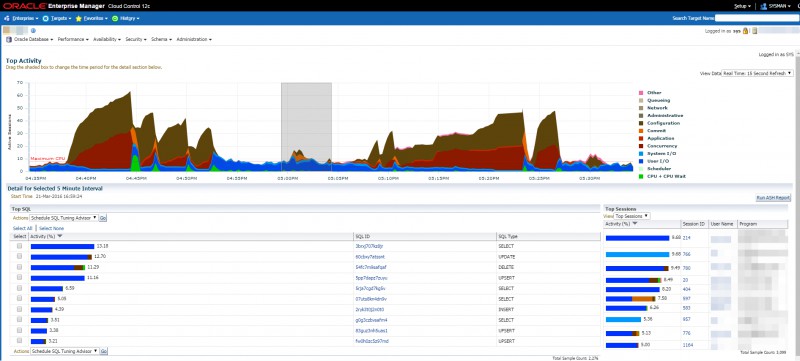The width and height of the screenshot is (800, 361).
Task: Click the padlock icon next to logged-in user
Action: pyautogui.click(x=745, y=31)
